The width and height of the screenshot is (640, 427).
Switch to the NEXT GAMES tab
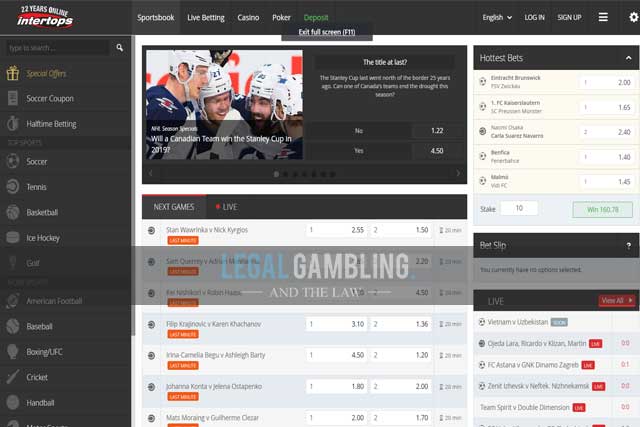coord(174,207)
